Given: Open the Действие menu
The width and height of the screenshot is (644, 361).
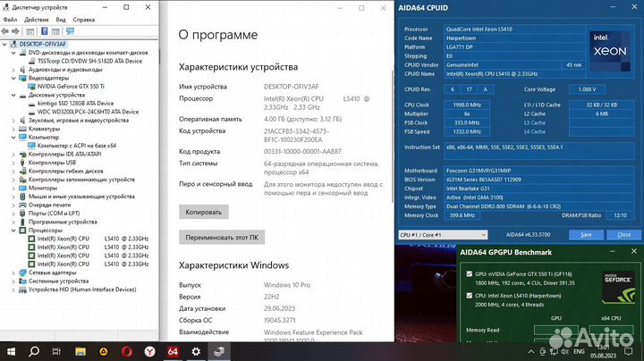Looking at the screenshot, I should coord(37,18).
